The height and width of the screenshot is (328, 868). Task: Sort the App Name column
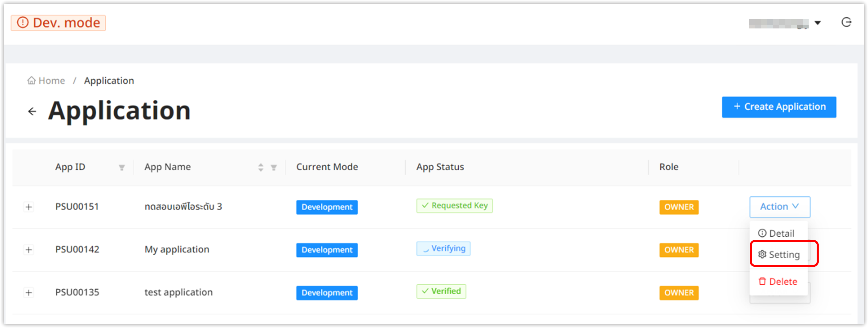(261, 167)
